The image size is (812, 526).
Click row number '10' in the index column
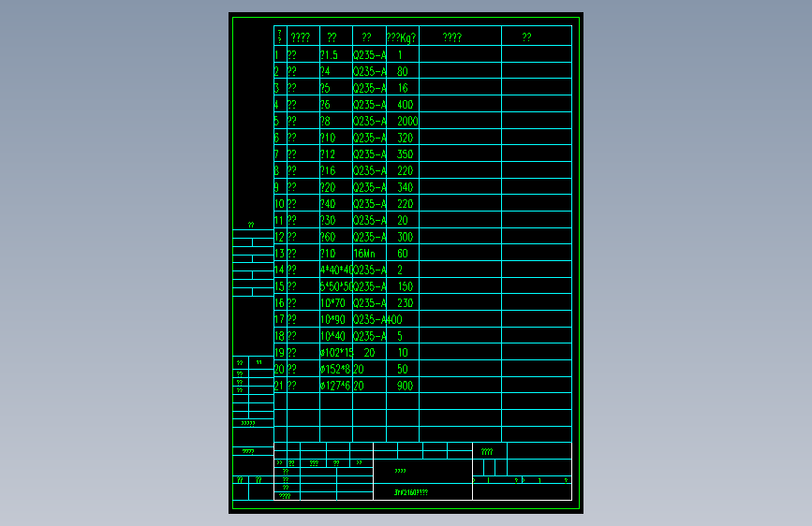(x=279, y=204)
